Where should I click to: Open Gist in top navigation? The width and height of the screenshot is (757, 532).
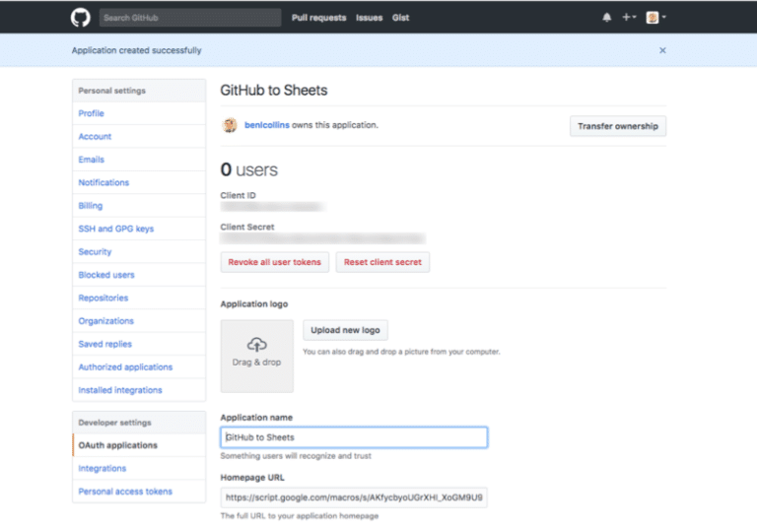click(x=400, y=18)
